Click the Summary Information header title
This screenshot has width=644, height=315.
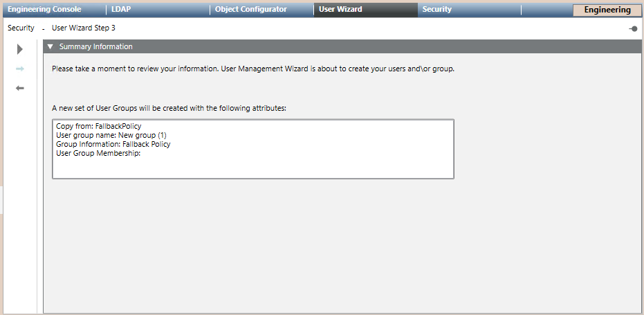click(x=95, y=47)
